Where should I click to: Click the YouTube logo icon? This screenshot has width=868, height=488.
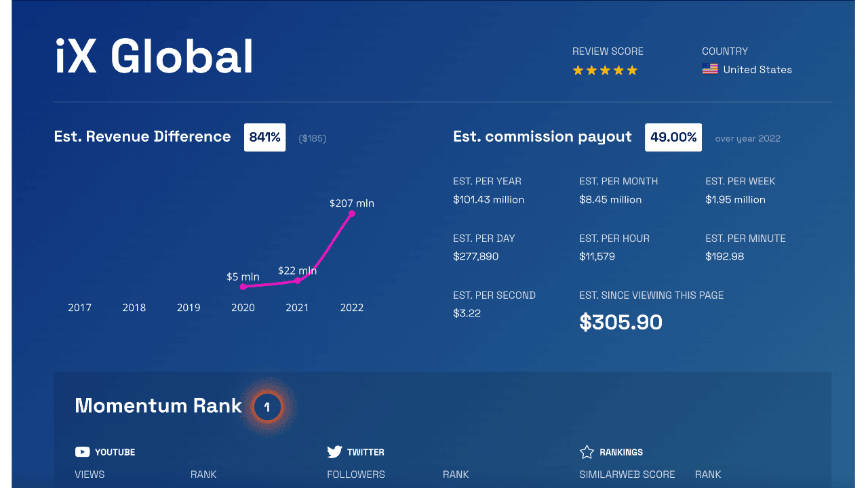click(x=82, y=452)
